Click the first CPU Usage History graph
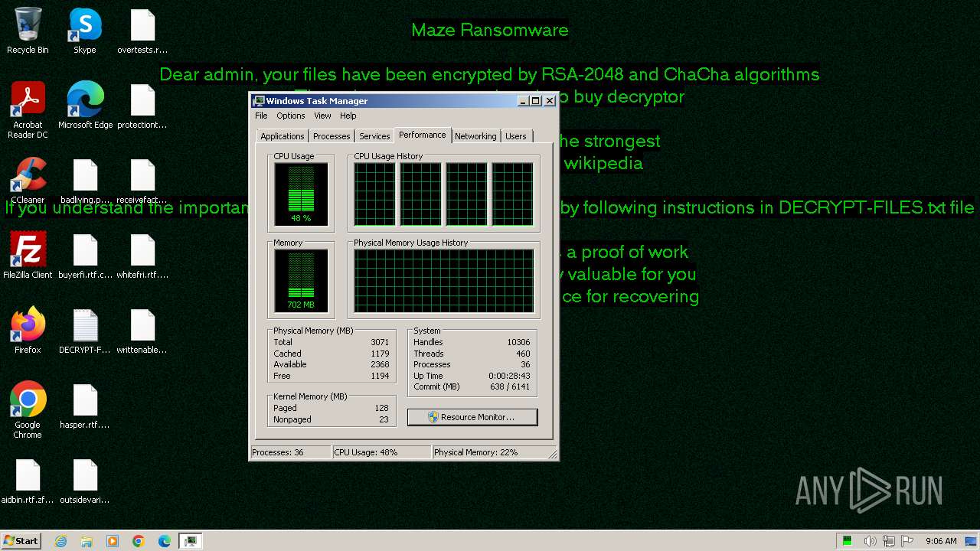The image size is (980, 551). click(374, 194)
